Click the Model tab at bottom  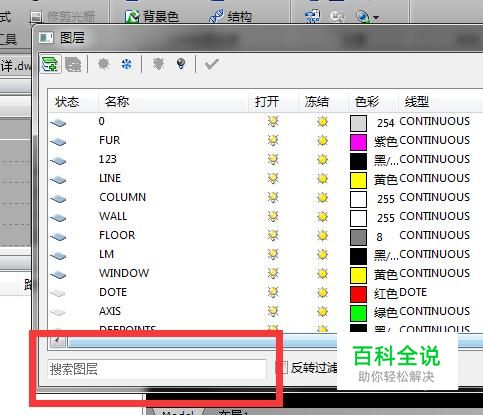coord(177,413)
